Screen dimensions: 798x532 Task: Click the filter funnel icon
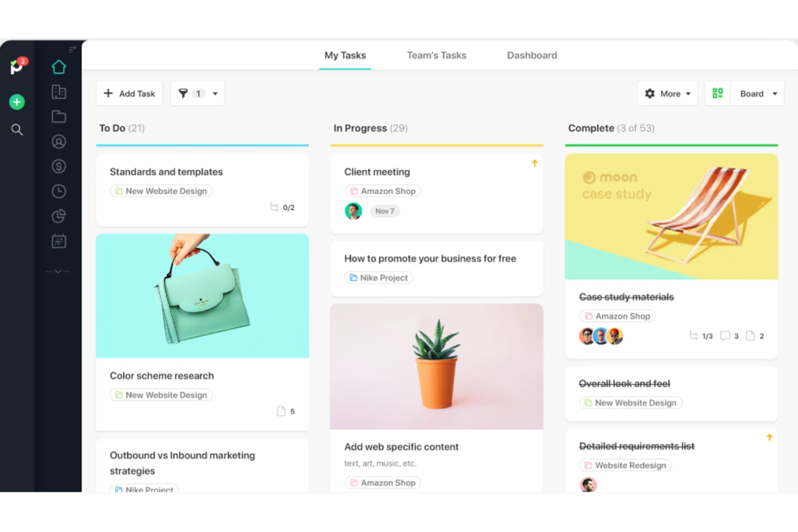(183, 93)
